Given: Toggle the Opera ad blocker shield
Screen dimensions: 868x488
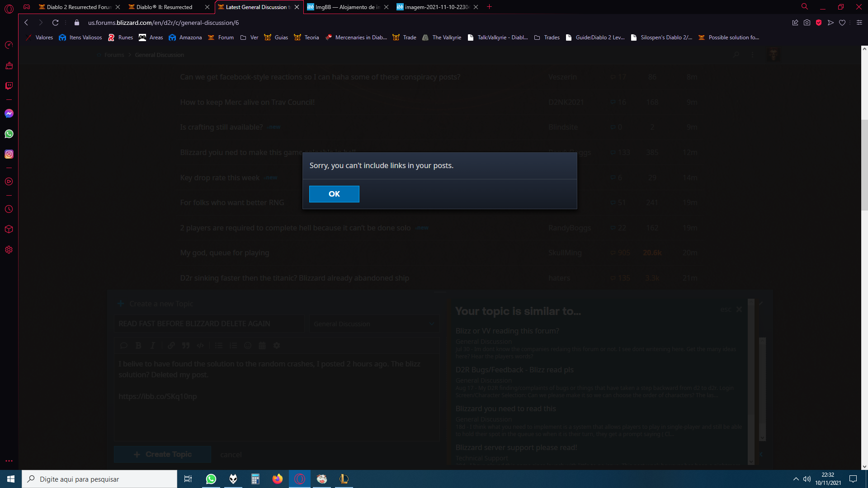Looking at the screenshot, I should pyautogui.click(x=819, y=23).
